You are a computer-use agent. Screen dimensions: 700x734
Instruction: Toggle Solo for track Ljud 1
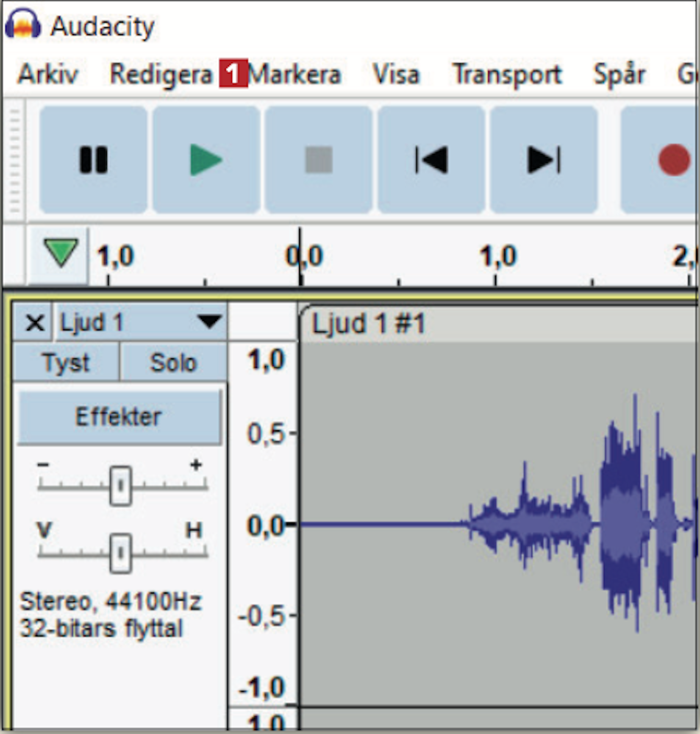[x=173, y=362]
